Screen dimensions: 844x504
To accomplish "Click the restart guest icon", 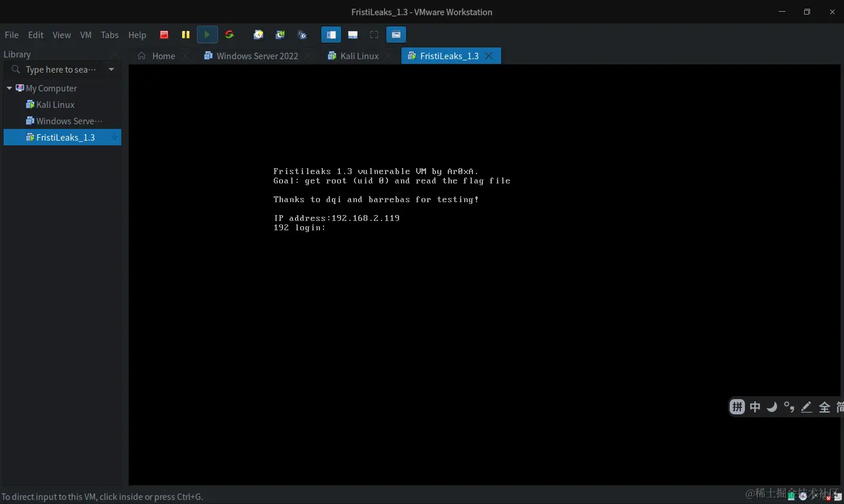I will [x=229, y=35].
